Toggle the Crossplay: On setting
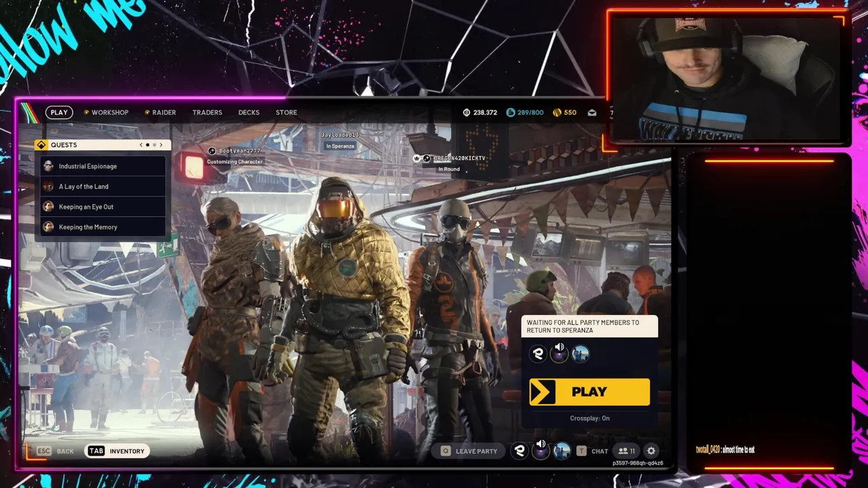 [x=589, y=418]
